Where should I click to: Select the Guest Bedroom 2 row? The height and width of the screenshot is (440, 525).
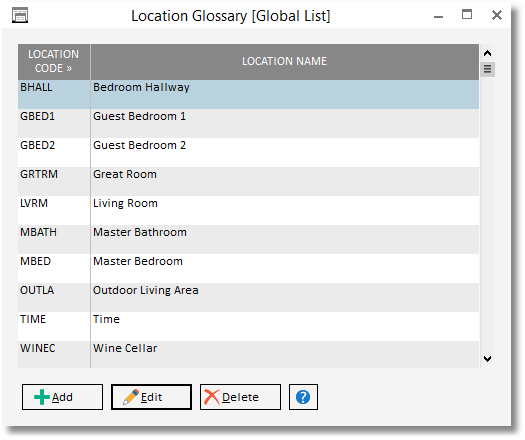click(x=248, y=152)
